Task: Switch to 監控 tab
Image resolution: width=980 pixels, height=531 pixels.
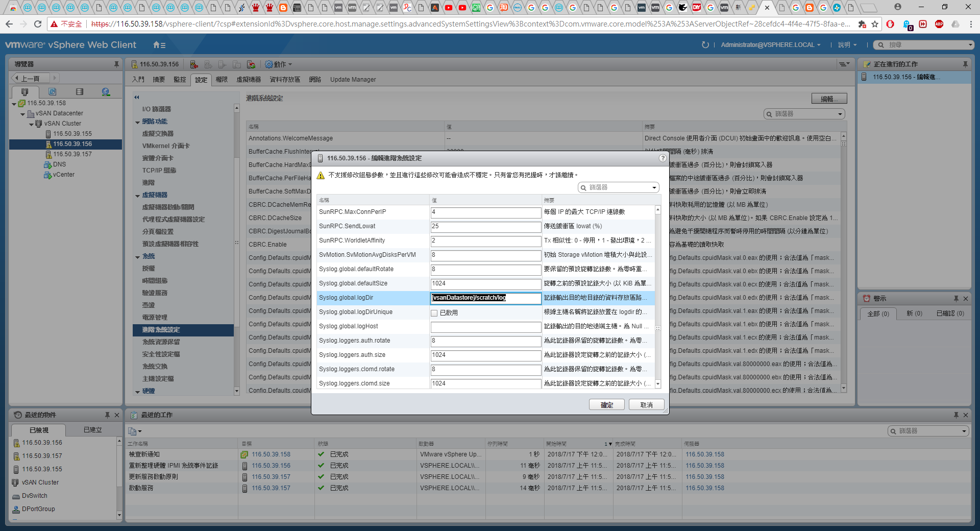Action: coord(180,80)
